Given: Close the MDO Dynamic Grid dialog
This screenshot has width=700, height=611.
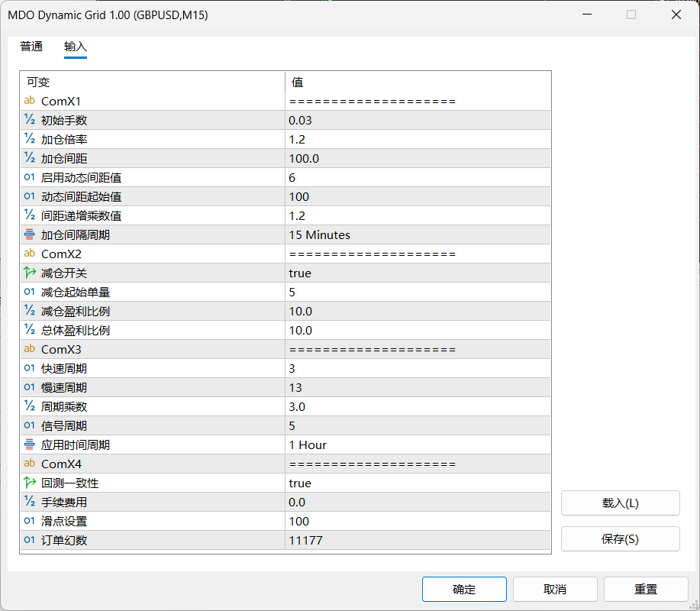Looking at the screenshot, I should coord(676,15).
